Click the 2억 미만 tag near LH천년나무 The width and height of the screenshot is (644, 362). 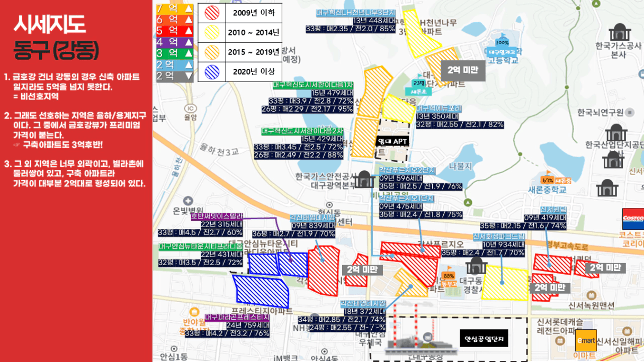[463, 70]
